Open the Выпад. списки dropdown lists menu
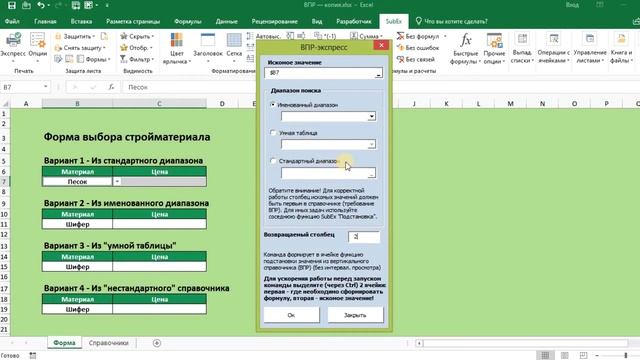Viewport: 640px width, 360px height. pos(522,48)
